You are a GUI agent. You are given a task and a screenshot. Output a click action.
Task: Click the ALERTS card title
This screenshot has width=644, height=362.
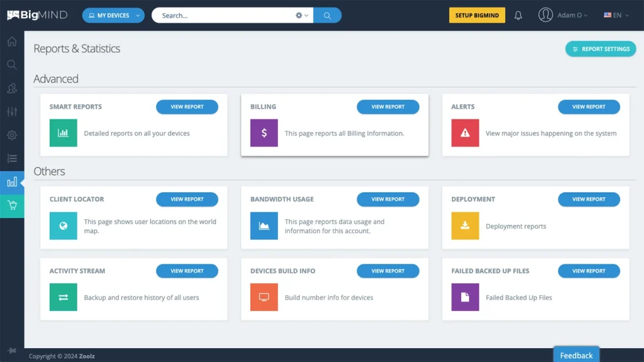[x=463, y=106]
